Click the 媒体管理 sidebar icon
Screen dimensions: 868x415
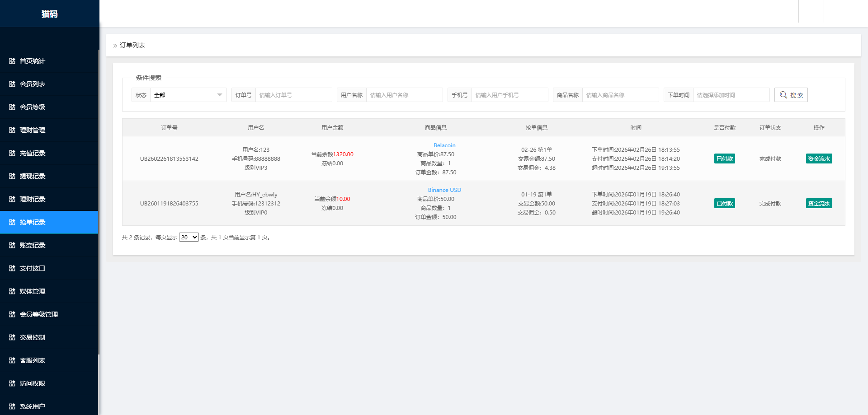(x=12, y=291)
